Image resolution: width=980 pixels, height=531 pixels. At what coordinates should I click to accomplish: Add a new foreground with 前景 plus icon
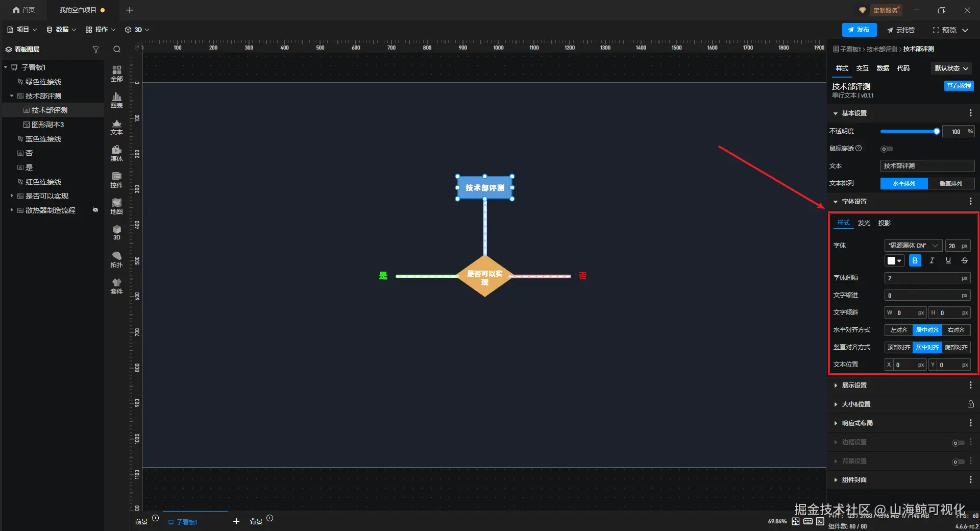(156, 518)
